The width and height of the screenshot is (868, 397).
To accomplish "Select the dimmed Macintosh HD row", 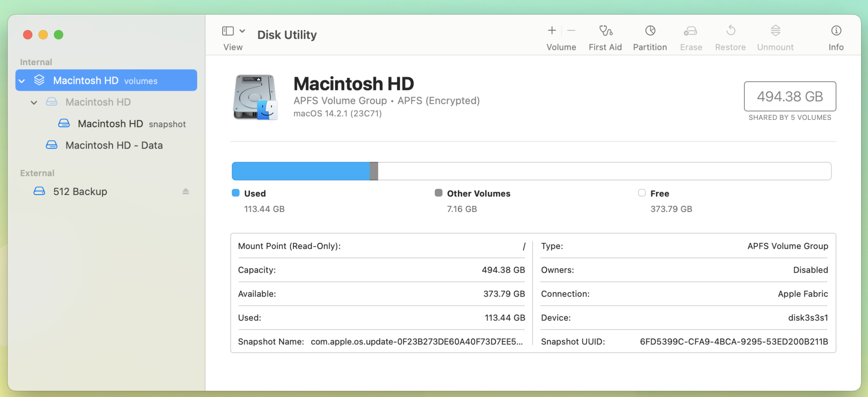I will (106, 102).
